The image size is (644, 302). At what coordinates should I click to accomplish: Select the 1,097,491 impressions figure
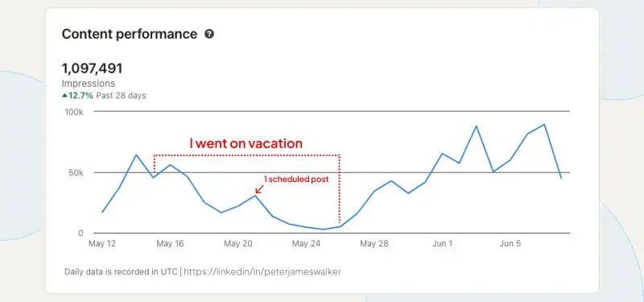tap(92, 68)
